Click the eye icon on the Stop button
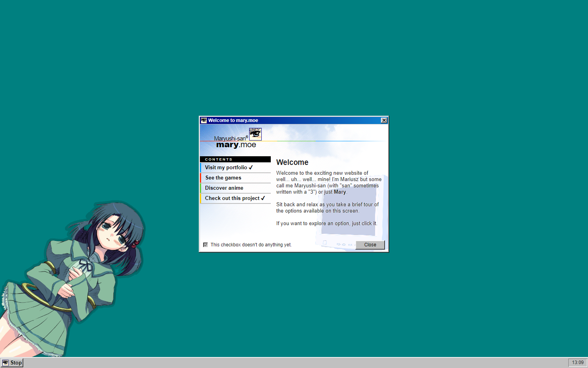Viewport: 588px width, 368px height. [x=6, y=363]
